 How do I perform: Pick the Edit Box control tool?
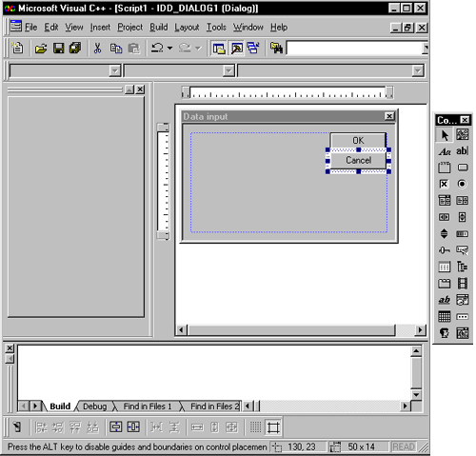click(x=462, y=151)
